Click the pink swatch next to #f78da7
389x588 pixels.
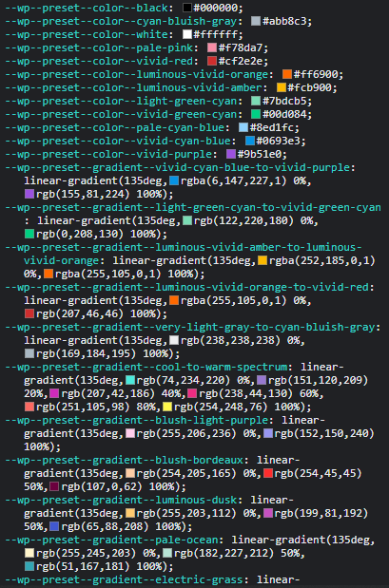212,48
